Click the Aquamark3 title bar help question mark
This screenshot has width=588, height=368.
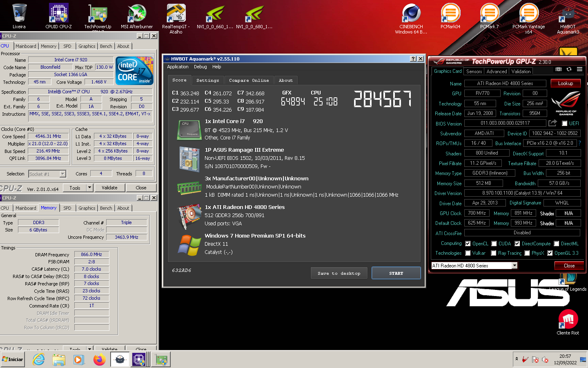413,59
